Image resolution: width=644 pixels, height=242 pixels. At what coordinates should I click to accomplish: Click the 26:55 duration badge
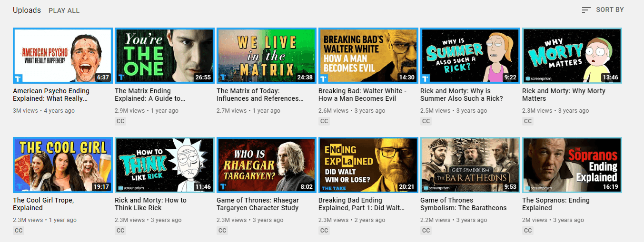[203, 77]
